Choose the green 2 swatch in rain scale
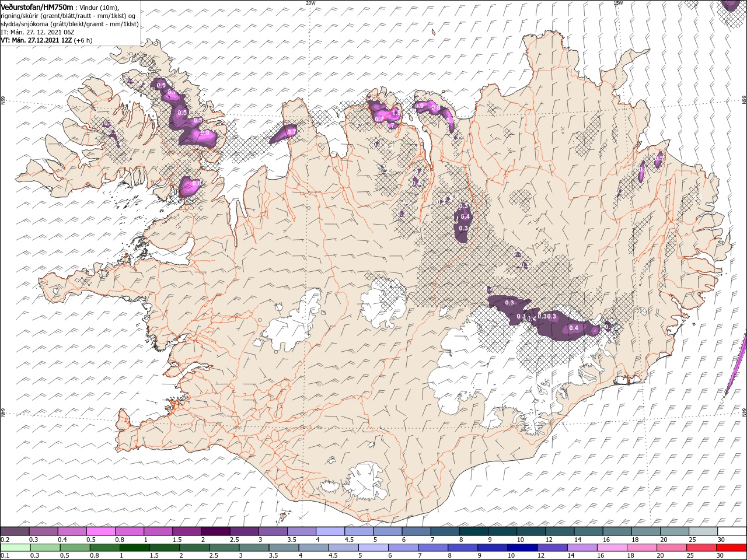Image resolution: width=747 pixels, height=560 pixels. (194, 548)
